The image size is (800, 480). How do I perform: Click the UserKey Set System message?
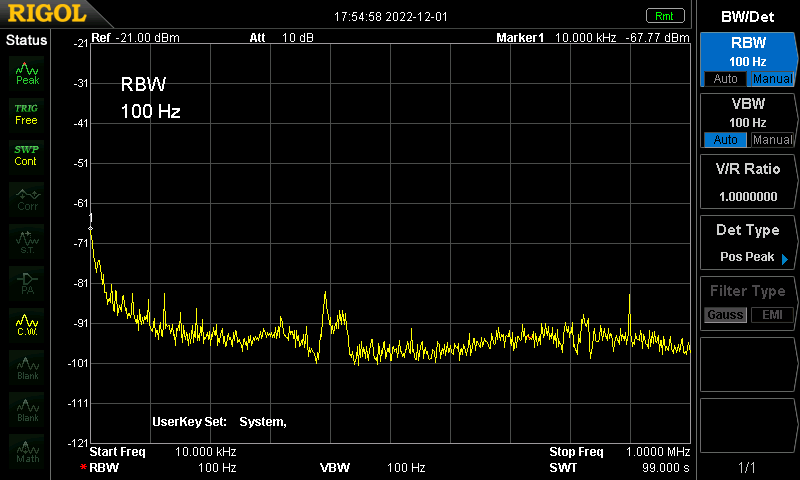point(219,422)
